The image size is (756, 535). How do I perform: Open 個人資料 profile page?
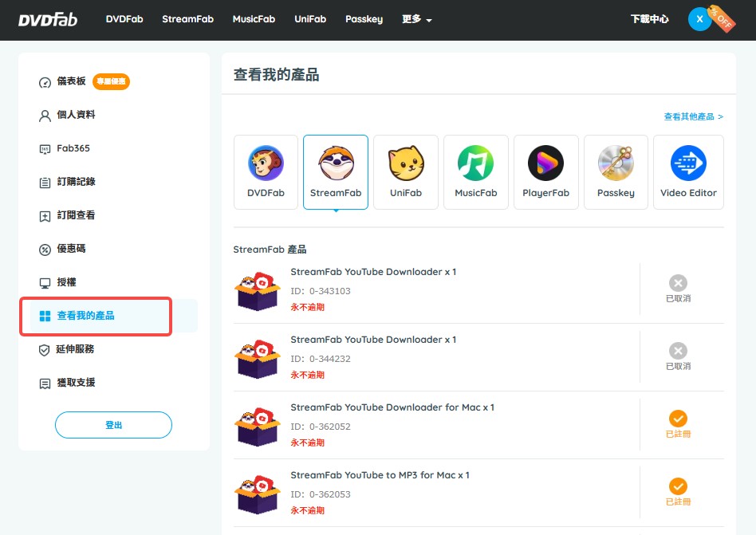click(x=77, y=115)
